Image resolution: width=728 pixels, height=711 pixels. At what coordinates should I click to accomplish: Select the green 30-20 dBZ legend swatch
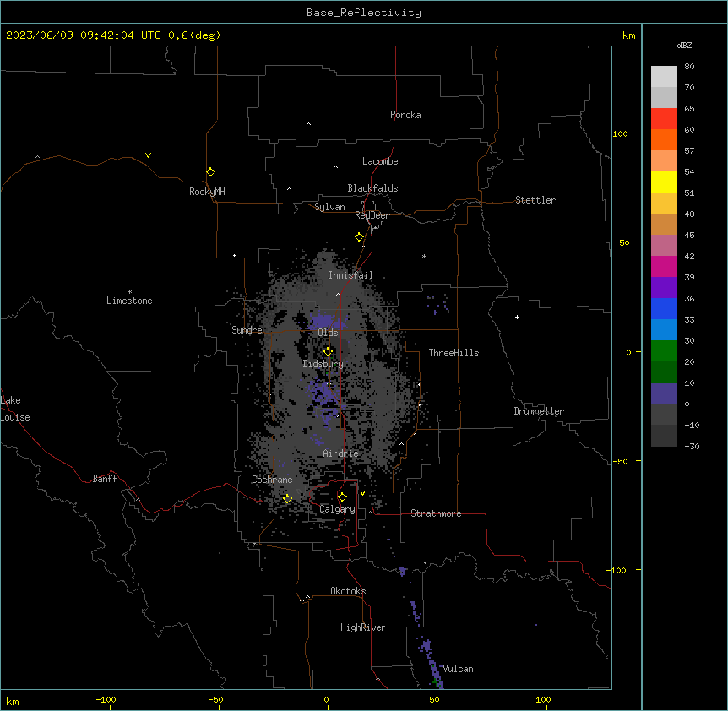tap(664, 351)
